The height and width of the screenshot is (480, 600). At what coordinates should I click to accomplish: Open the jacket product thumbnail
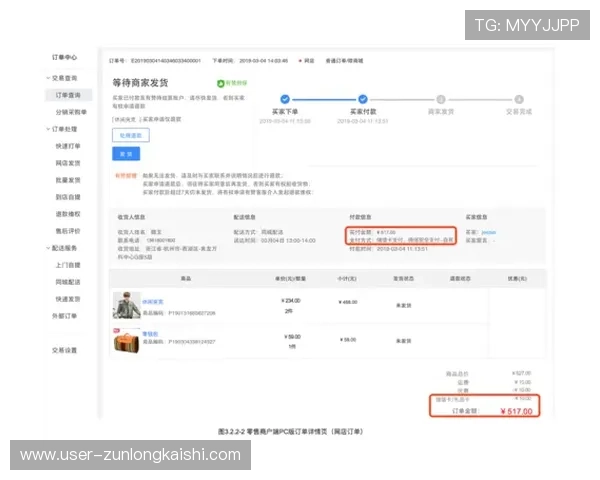pos(127,305)
